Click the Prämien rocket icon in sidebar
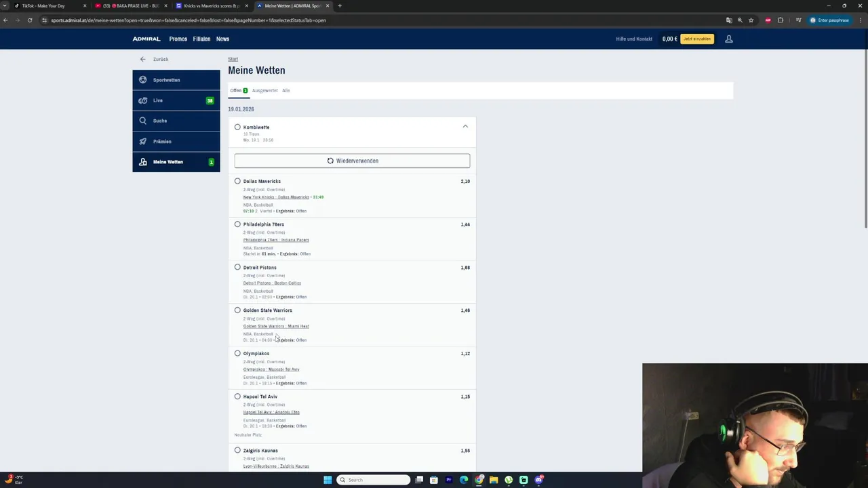868x488 pixels. 142,141
